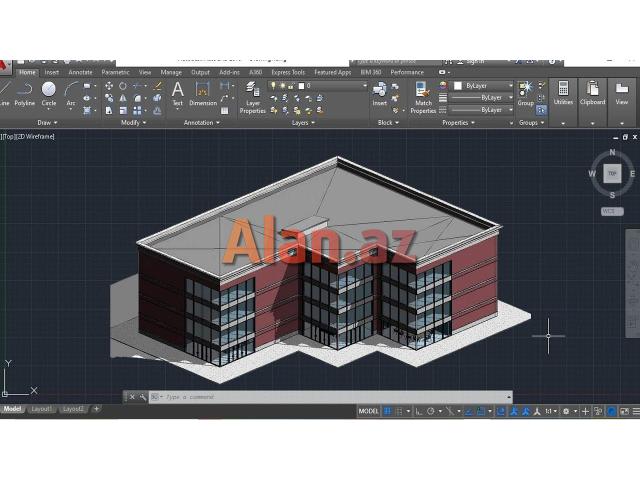
Task: Click the viewport label 2D Wireframe
Action: coord(35,136)
